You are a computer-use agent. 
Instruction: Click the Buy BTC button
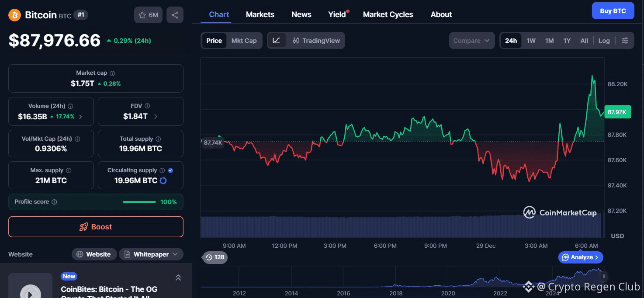tap(613, 11)
